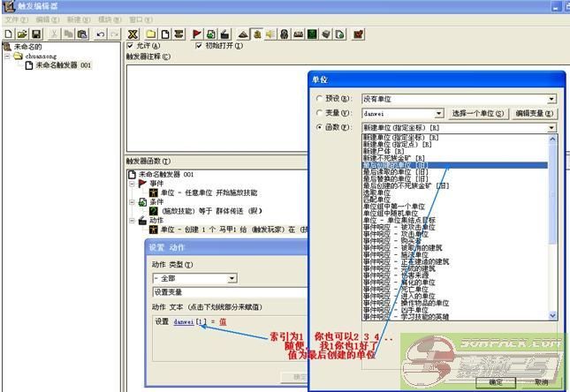This screenshot has height=392, width=570.
Task: Click the New map toolbar icon
Action: point(9,34)
